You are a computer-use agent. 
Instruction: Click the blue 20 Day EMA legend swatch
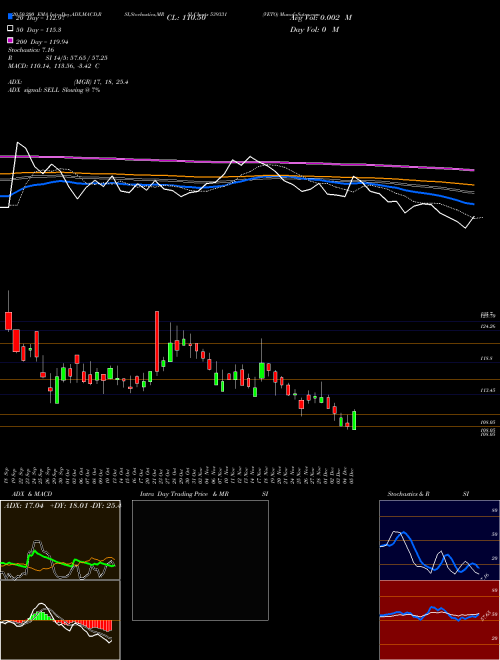[10, 16]
